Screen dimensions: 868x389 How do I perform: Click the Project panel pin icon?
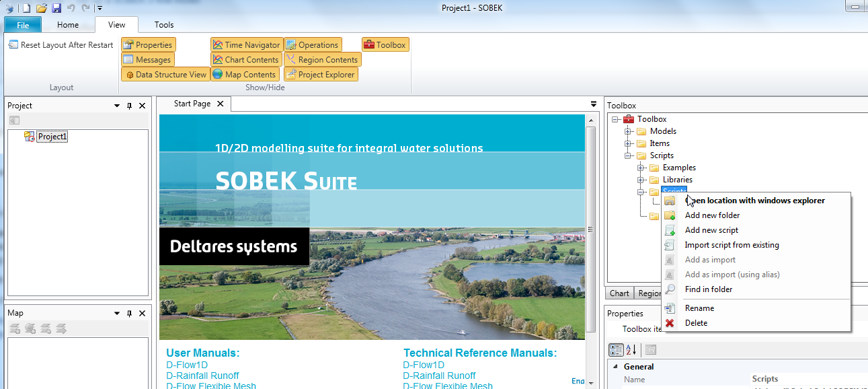click(x=130, y=106)
